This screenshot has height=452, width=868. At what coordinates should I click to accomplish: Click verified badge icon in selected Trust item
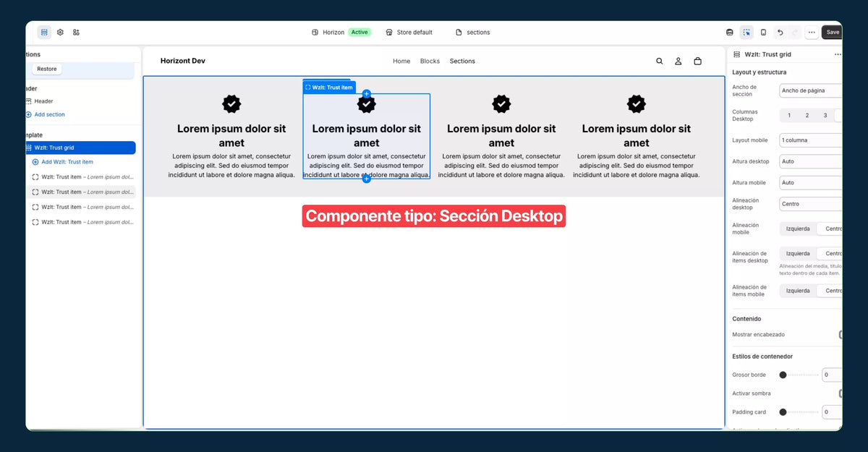point(367,104)
